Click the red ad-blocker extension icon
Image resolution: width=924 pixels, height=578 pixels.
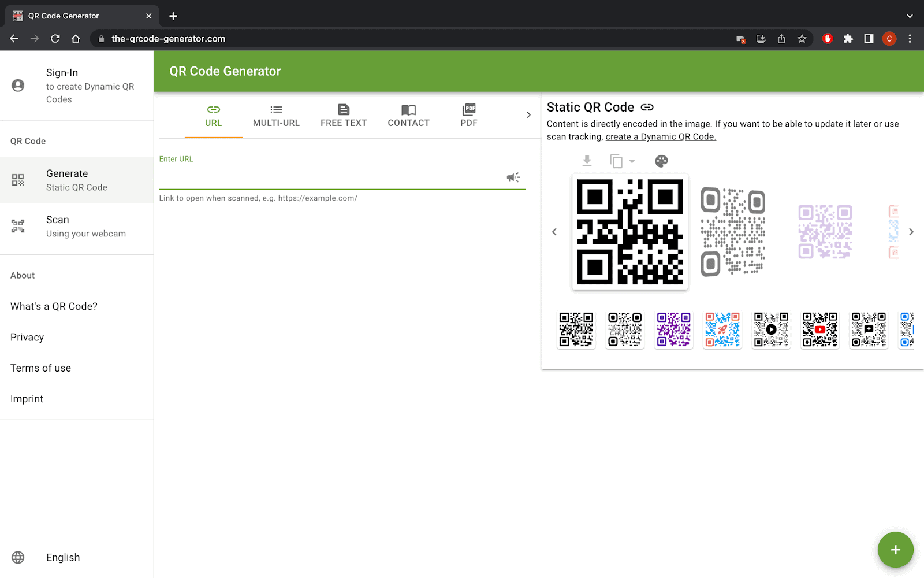[828, 39]
